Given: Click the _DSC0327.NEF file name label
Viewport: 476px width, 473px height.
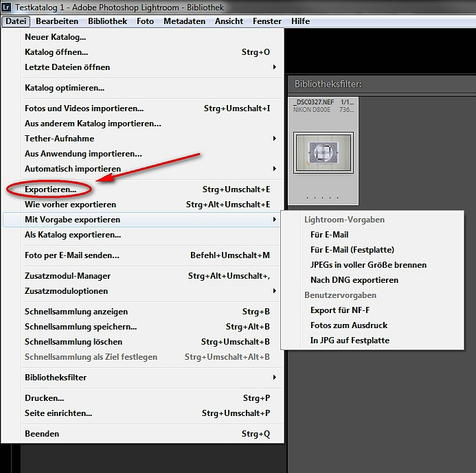Looking at the screenshot, I should tap(314, 102).
